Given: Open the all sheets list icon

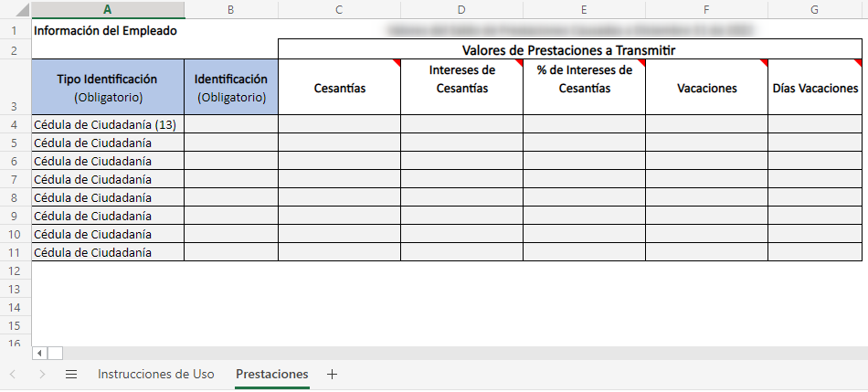Looking at the screenshot, I should tap(71, 375).
